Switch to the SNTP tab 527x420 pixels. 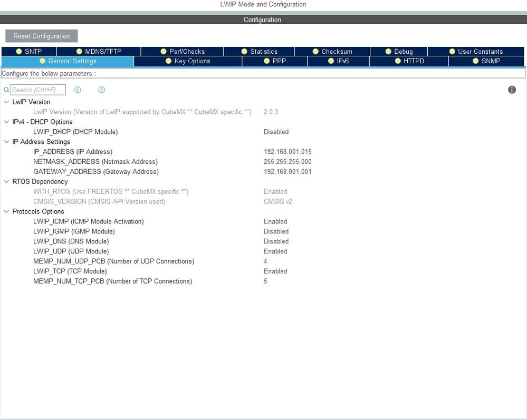[29, 51]
